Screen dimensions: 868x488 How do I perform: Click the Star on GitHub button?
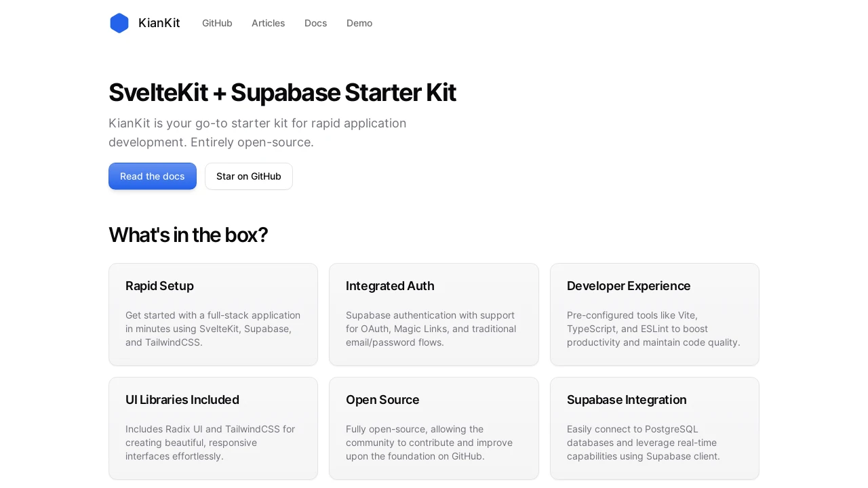(249, 176)
